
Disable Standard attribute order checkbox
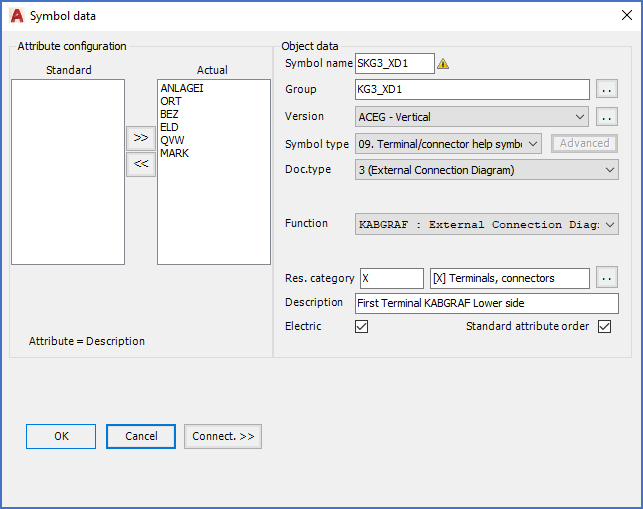click(x=604, y=326)
